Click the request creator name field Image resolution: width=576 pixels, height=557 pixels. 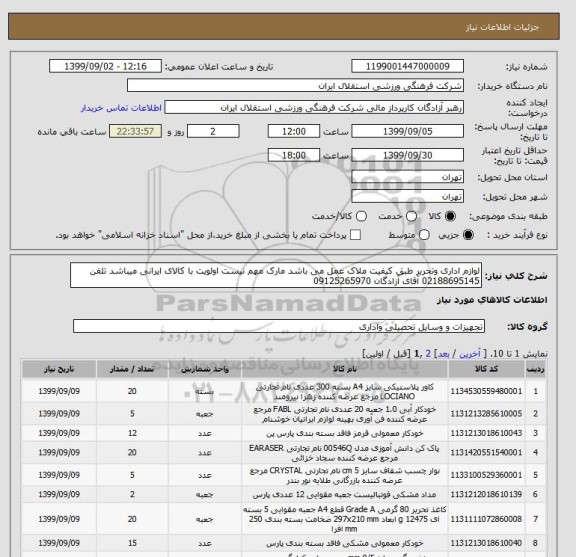[314, 108]
